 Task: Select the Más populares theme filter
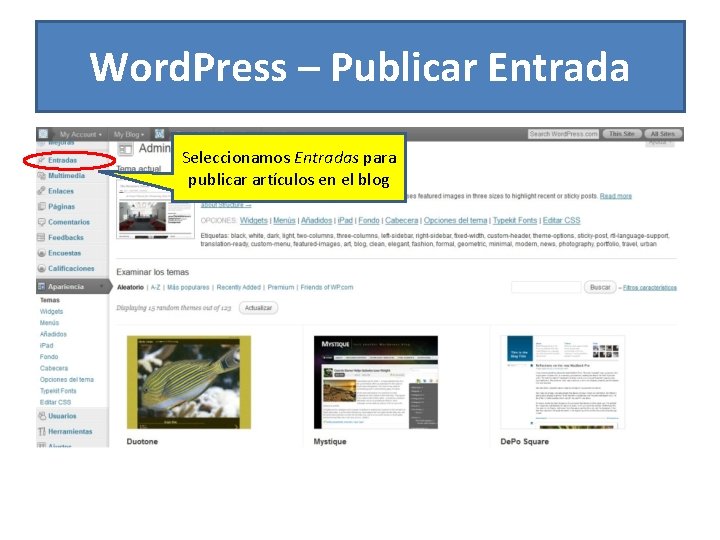188,287
